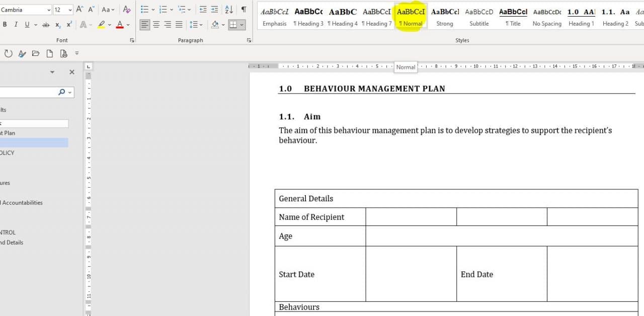Open Print Preview from the Quick Access Toolbar

point(63,53)
